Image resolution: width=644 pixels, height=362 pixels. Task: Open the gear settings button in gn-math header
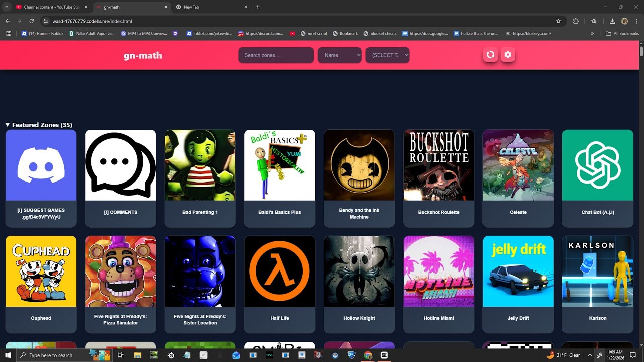coord(508,55)
